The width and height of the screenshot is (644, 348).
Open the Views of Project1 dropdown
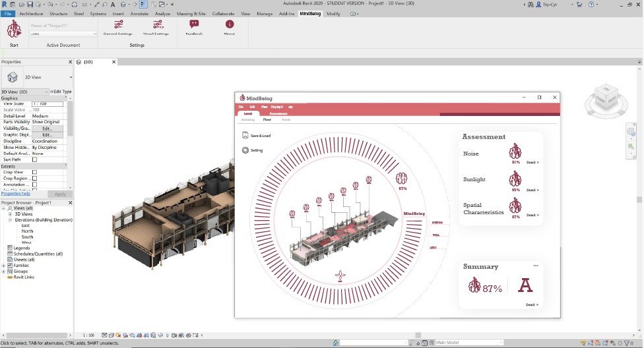pyautogui.click(x=63, y=34)
